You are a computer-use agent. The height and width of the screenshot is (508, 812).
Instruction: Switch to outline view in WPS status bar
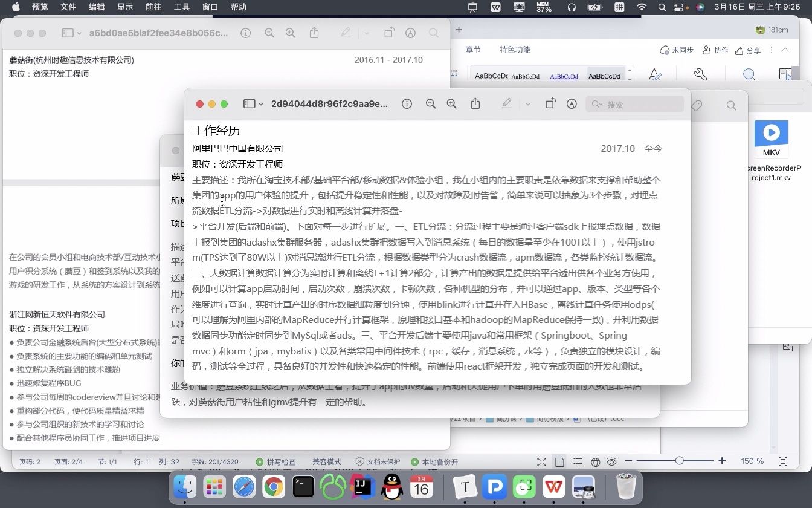[x=578, y=462]
